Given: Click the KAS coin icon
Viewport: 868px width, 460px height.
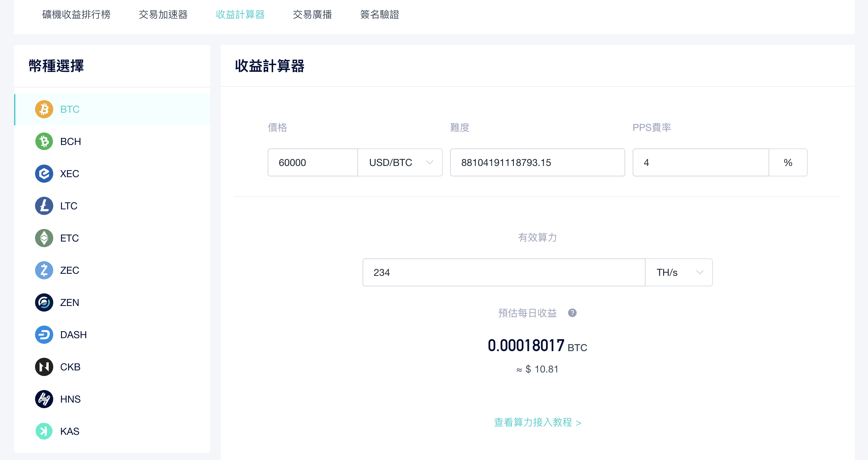Looking at the screenshot, I should point(44,431).
